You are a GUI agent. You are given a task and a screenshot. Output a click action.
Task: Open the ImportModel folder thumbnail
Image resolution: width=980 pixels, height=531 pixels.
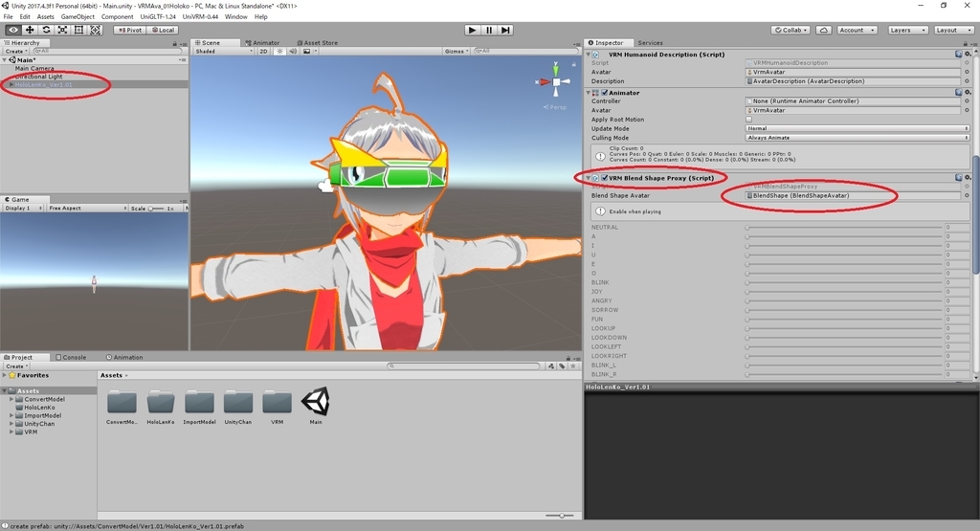(x=199, y=403)
